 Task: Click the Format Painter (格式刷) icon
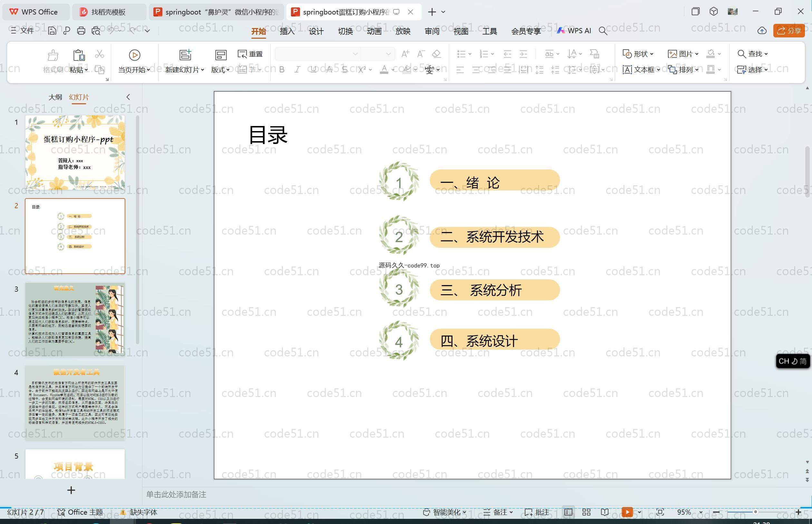click(x=53, y=62)
